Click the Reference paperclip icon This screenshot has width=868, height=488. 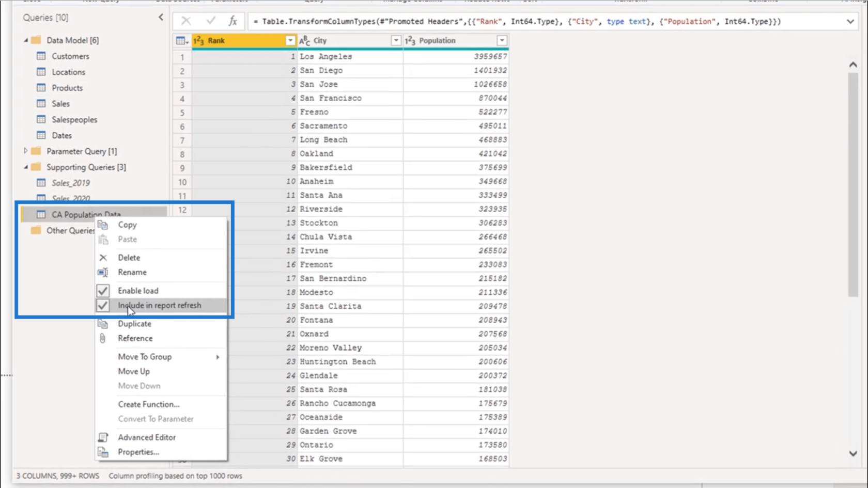pos(103,338)
